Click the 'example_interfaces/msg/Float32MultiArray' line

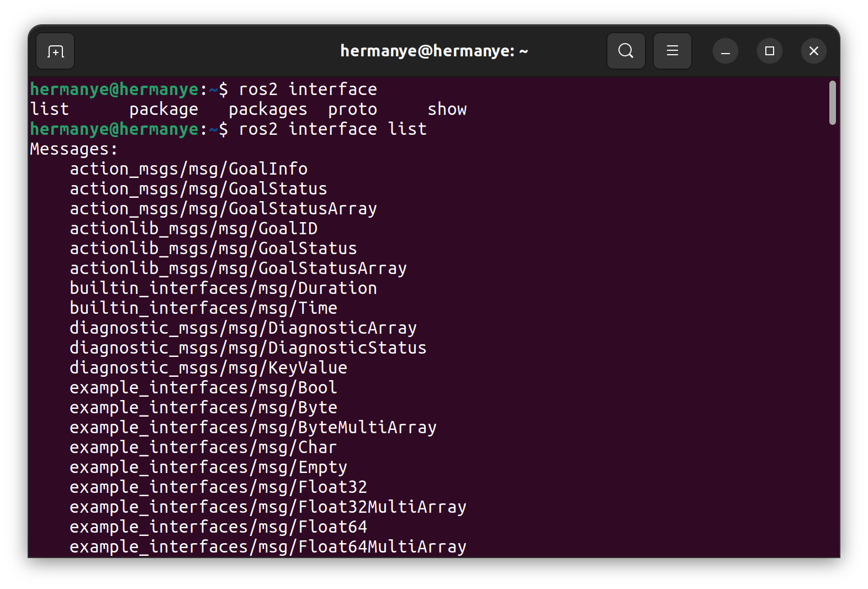(x=268, y=507)
